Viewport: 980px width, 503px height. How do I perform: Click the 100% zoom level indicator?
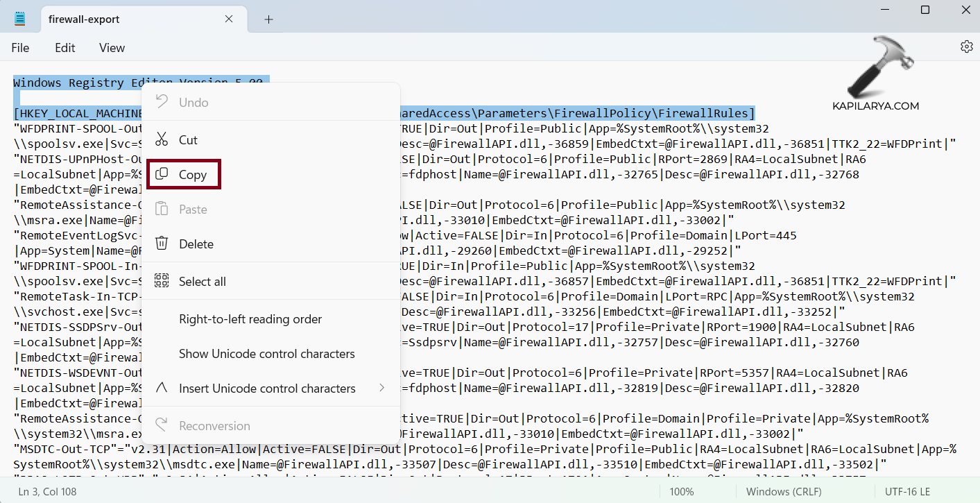681,491
